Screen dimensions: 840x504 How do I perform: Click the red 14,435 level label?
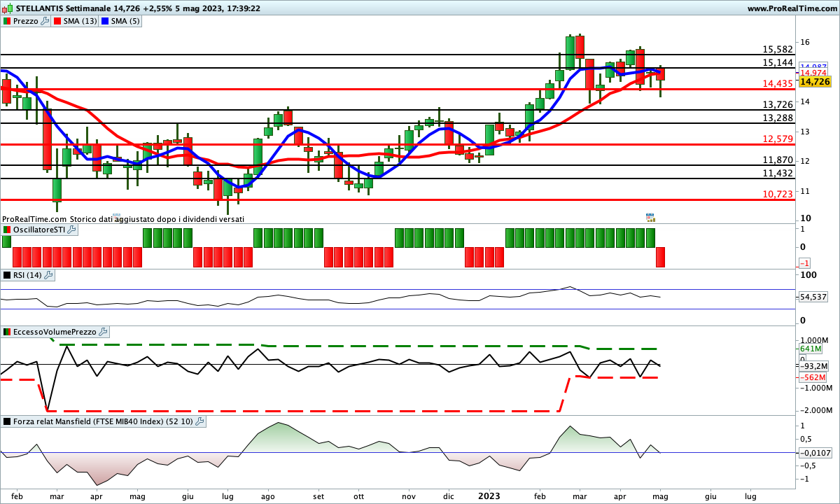(778, 84)
